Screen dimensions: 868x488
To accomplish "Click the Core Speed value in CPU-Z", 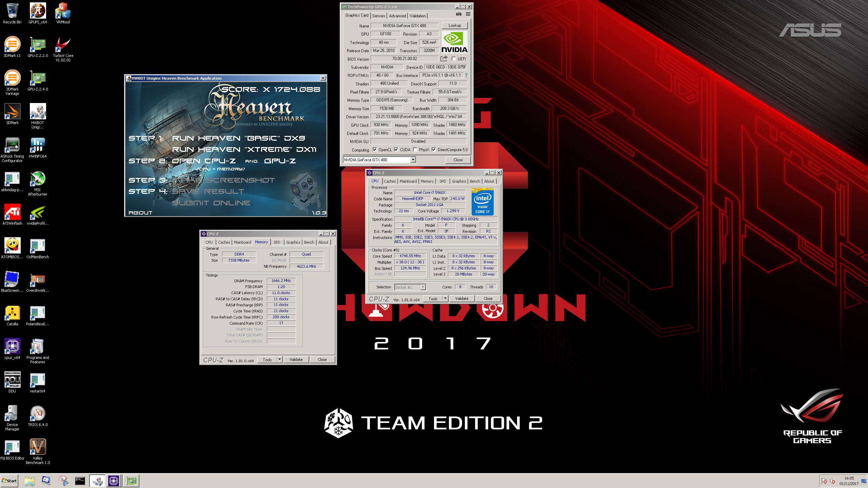I will tap(410, 256).
